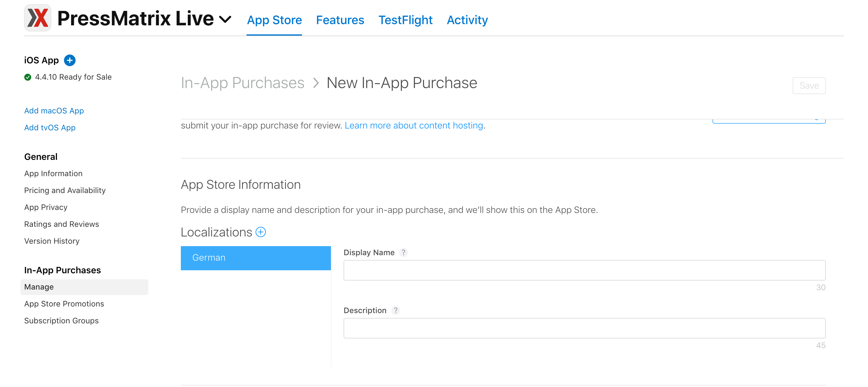
Task: Click the PressMatrix Live app title
Action: click(135, 18)
